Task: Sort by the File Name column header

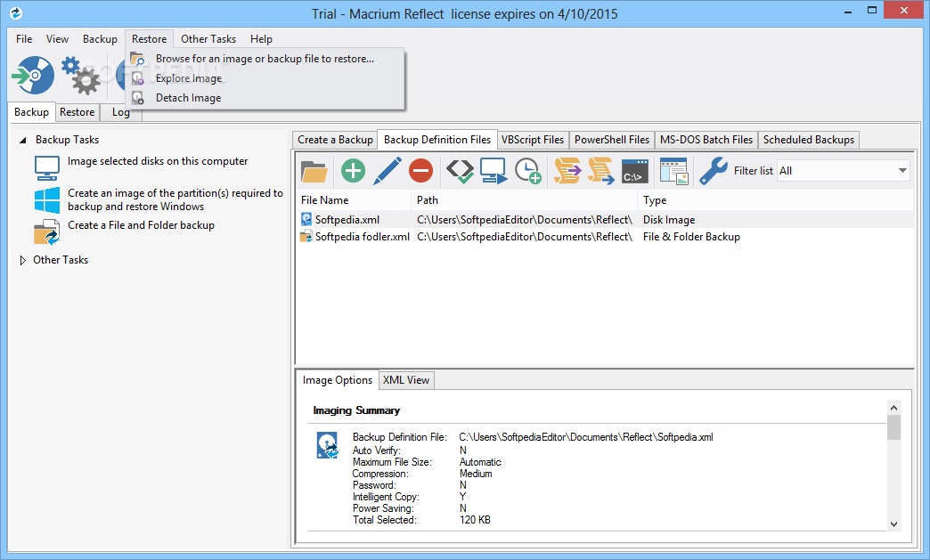Action: [x=354, y=200]
